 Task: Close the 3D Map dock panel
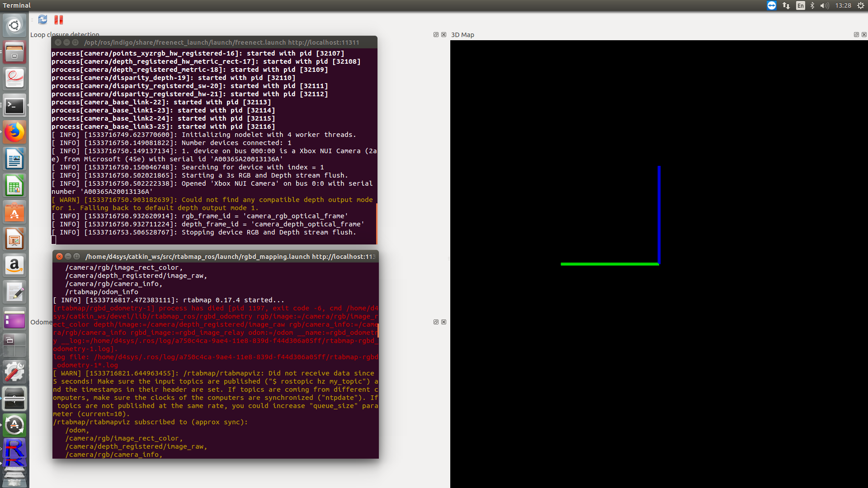pos(864,35)
